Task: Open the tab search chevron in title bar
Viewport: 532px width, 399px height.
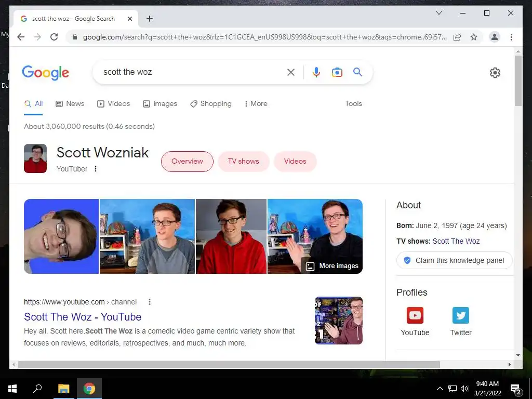Action: [438, 13]
